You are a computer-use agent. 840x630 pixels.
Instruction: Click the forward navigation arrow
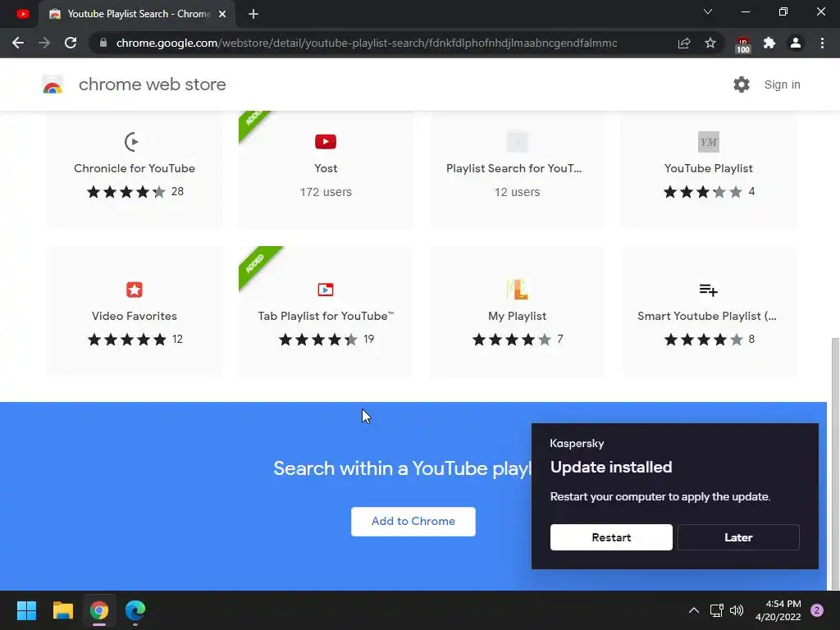click(x=44, y=43)
